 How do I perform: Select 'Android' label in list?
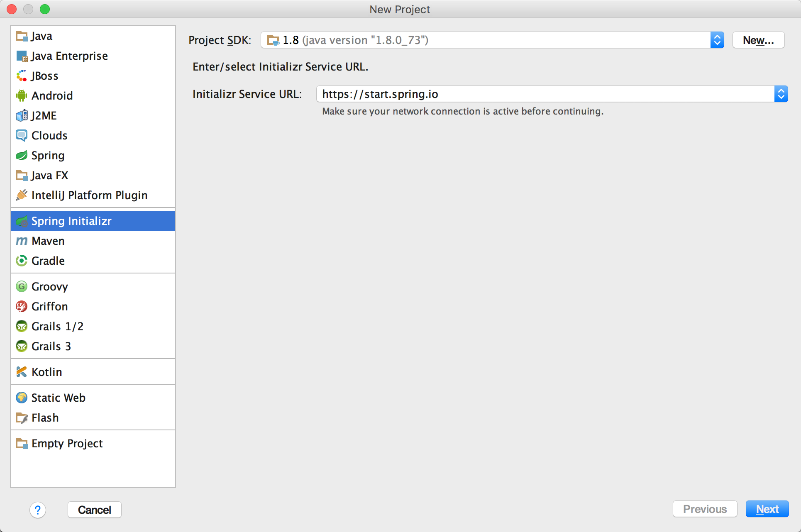(x=52, y=96)
